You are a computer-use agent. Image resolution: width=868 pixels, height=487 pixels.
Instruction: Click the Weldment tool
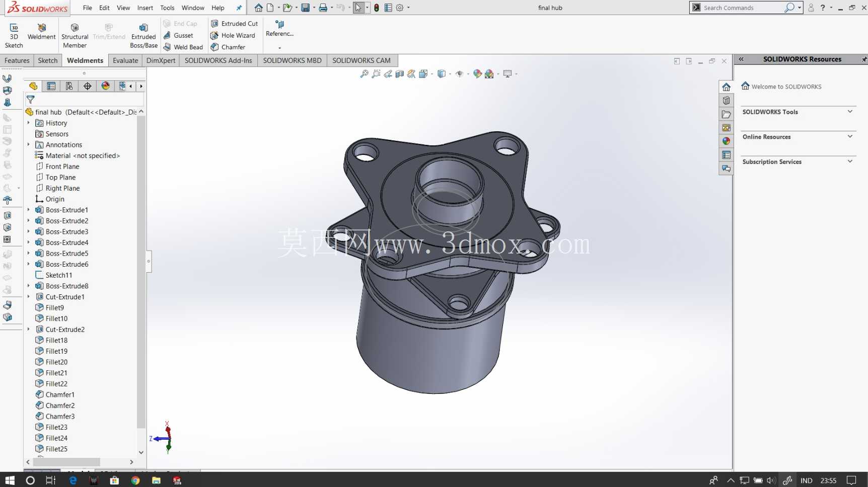[41, 32]
